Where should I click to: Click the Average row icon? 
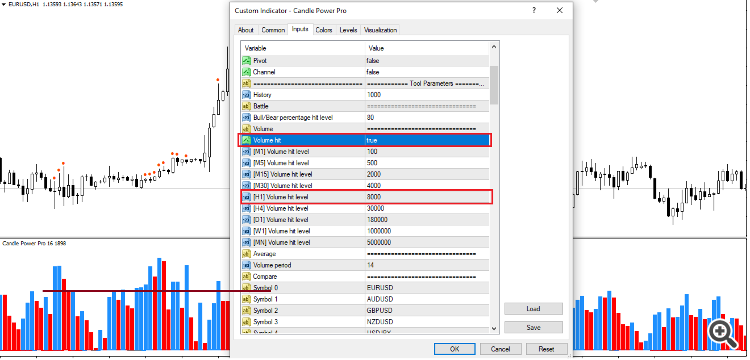pyautogui.click(x=246, y=254)
